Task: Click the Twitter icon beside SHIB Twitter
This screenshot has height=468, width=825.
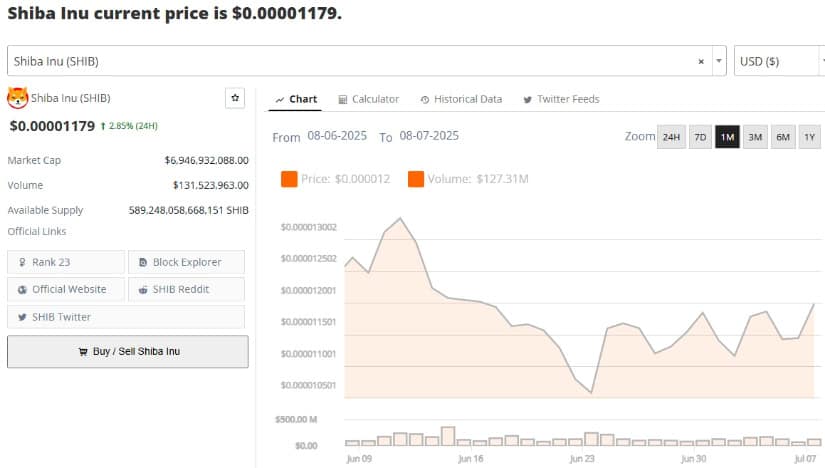Action: point(22,317)
